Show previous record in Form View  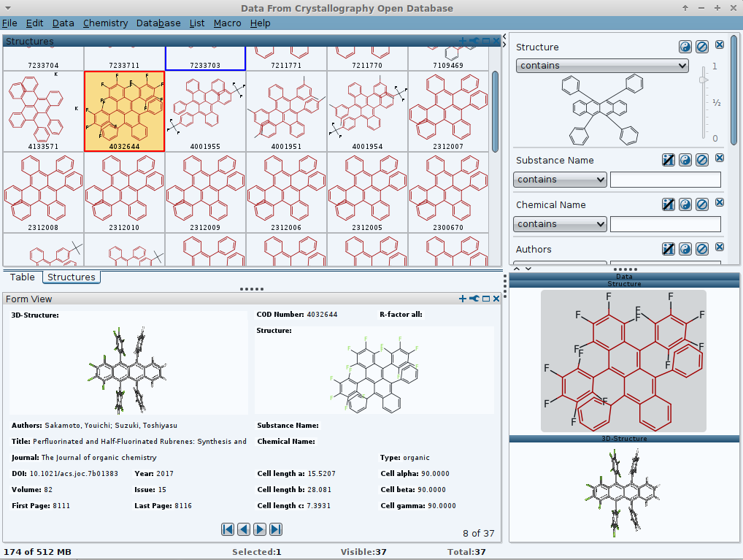pyautogui.click(x=244, y=529)
